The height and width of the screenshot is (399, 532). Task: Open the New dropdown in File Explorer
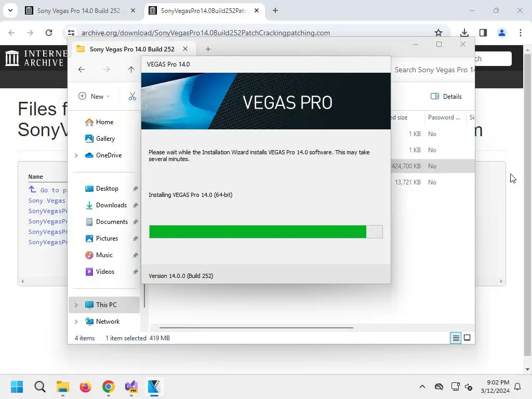(94, 96)
